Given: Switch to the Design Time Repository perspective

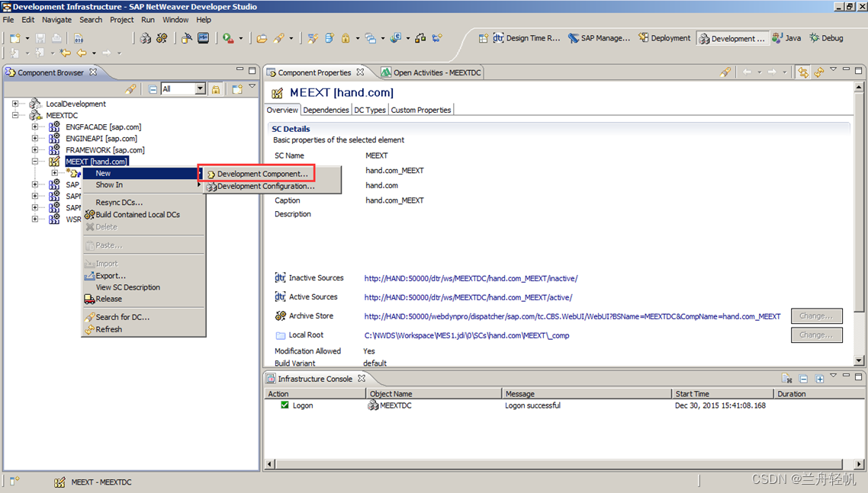Looking at the screenshot, I should pyautogui.click(x=526, y=38).
